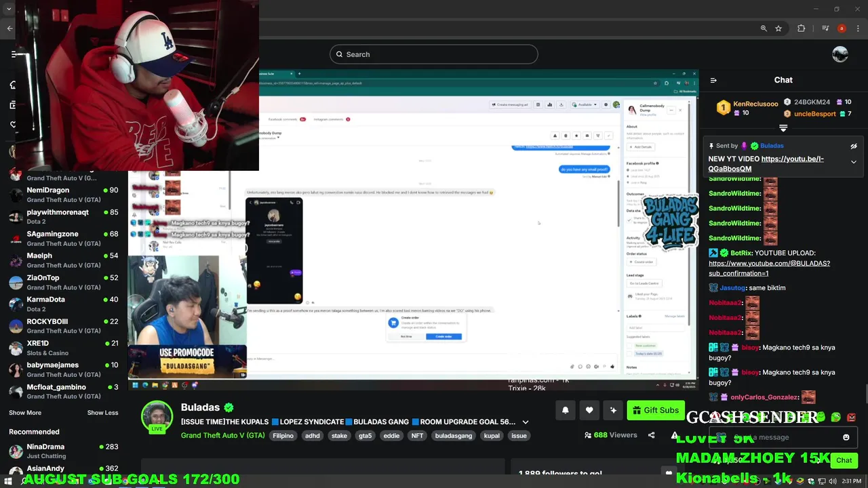The image size is (868, 488).
Task: Open Windows Start button on taskbar
Action: [x=7, y=481]
